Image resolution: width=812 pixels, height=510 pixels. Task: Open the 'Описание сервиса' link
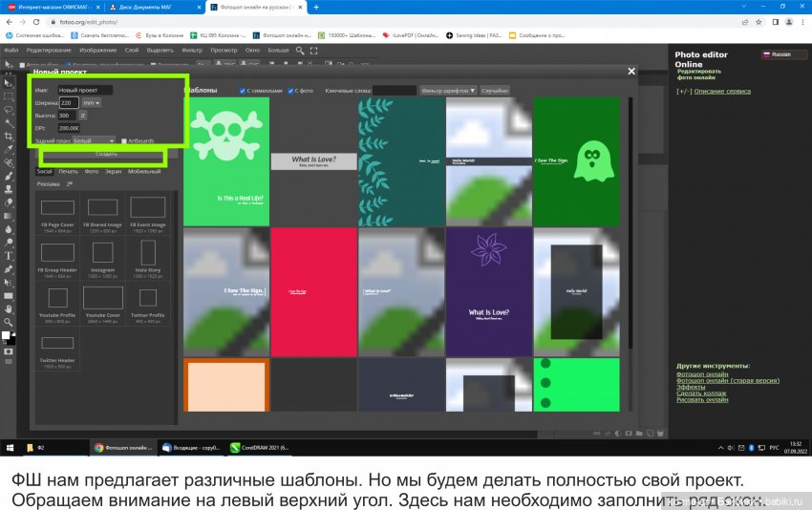point(722,92)
